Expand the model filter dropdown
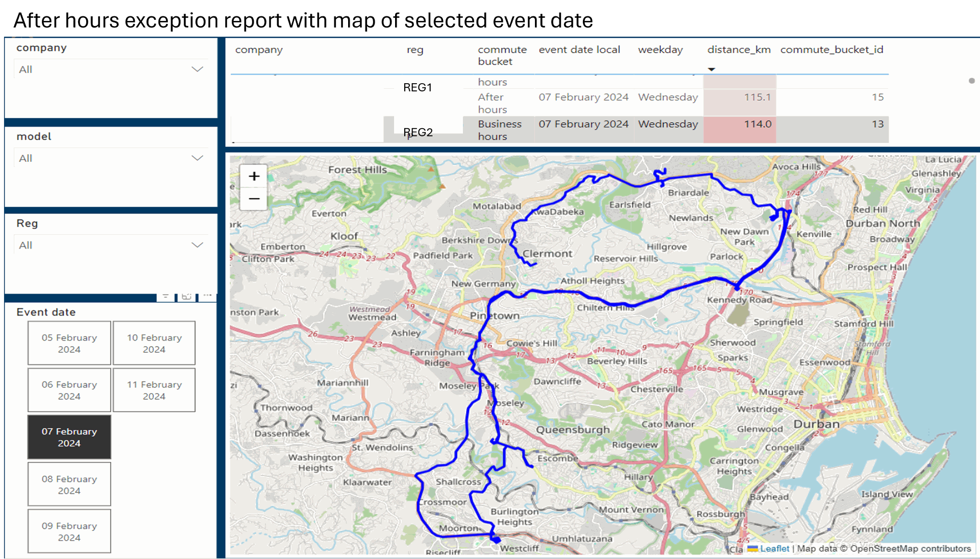Viewport: 980px width, 559px height. click(x=197, y=158)
